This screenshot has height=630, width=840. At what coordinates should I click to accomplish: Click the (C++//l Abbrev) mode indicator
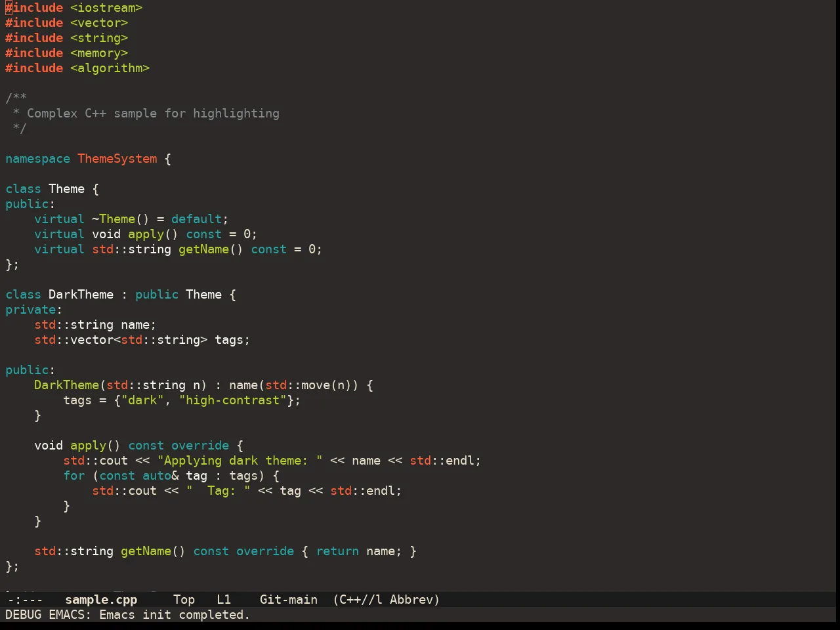(387, 600)
